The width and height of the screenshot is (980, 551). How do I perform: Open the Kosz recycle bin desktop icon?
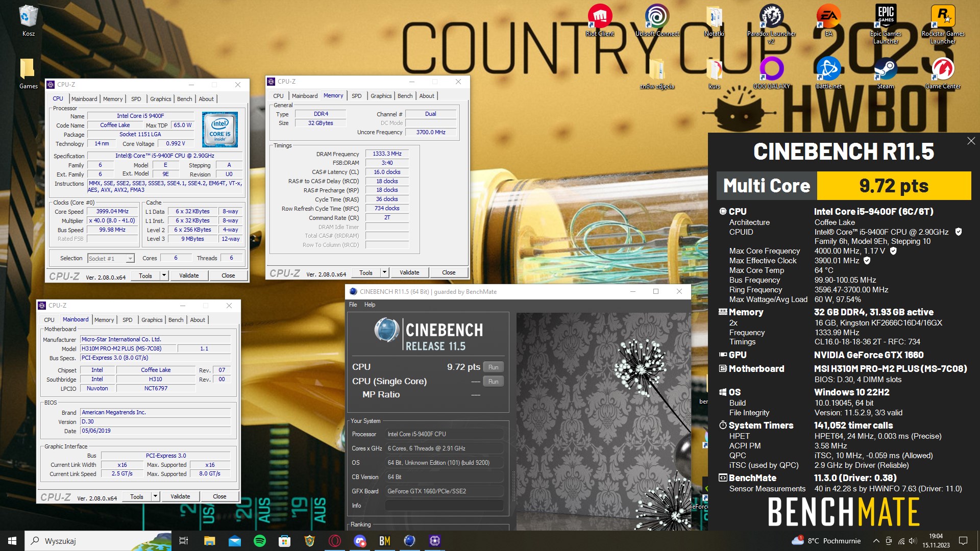28,20
